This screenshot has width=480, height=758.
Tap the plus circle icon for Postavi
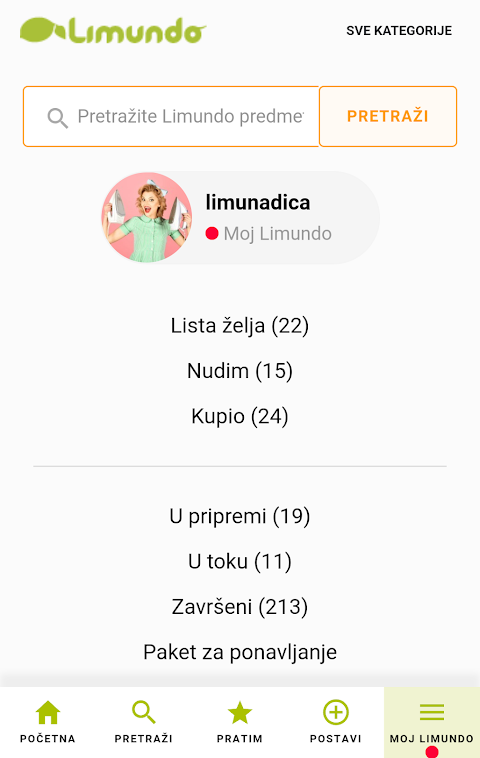tap(335, 712)
